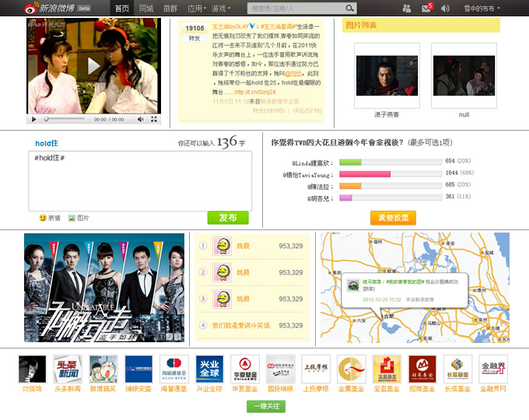This screenshot has height=420, width=529.
Task: Switch to the 微群 tab
Action: pos(170,9)
